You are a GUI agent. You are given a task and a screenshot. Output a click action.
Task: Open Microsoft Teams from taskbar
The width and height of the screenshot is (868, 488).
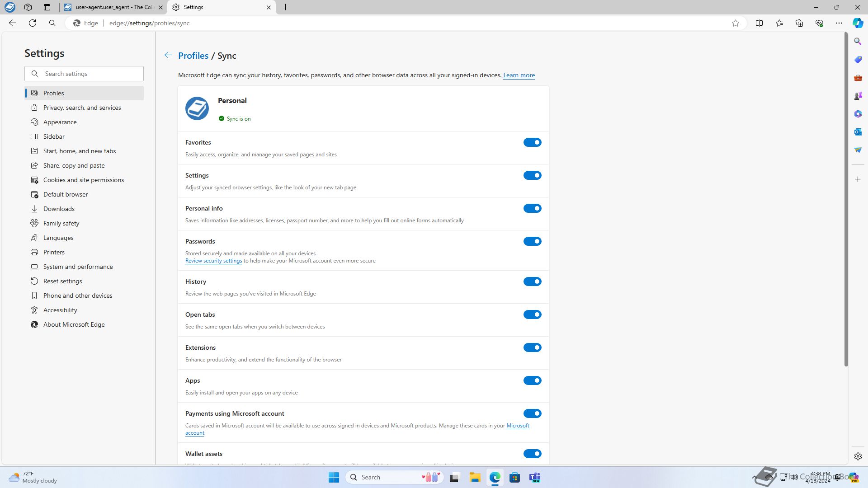tap(535, 477)
